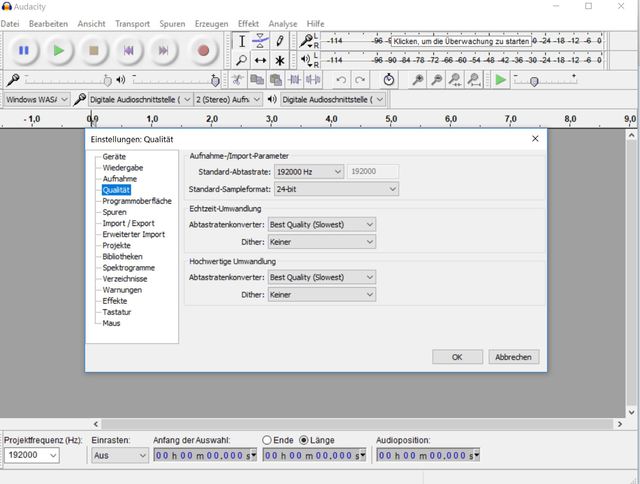
Task: Click the Stop button
Action: click(x=94, y=51)
